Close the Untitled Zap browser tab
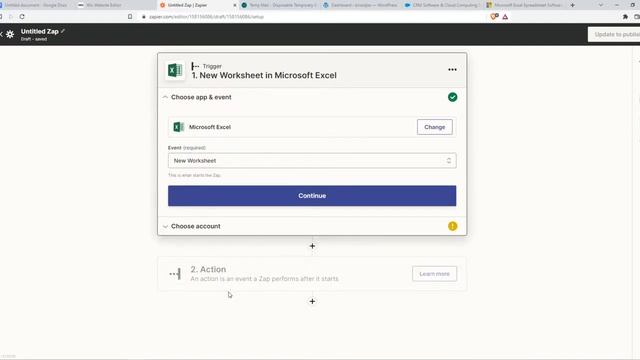Image resolution: width=640 pixels, height=360 pixels. [x=235, y=5]
